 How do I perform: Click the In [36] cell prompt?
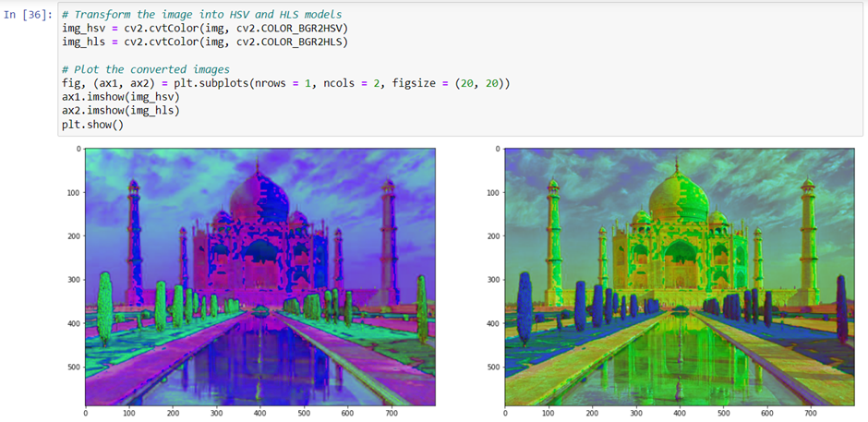pos(29,15)
